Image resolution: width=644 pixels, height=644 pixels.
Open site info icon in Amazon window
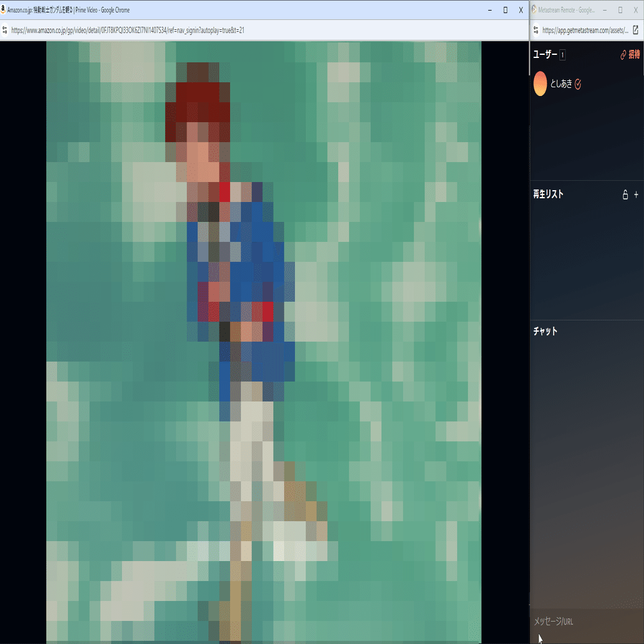pyautogui.click(x=5, y=30)
